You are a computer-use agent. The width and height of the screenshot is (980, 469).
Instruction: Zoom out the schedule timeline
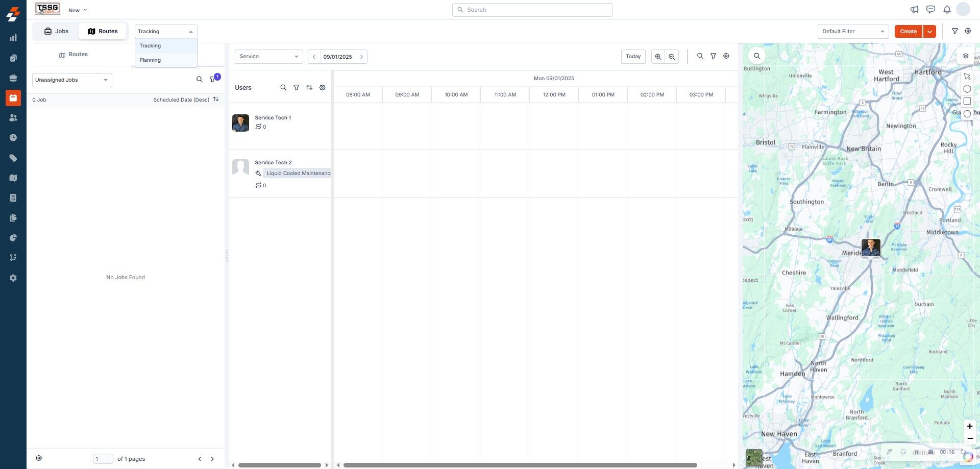[x=672, y=57]
